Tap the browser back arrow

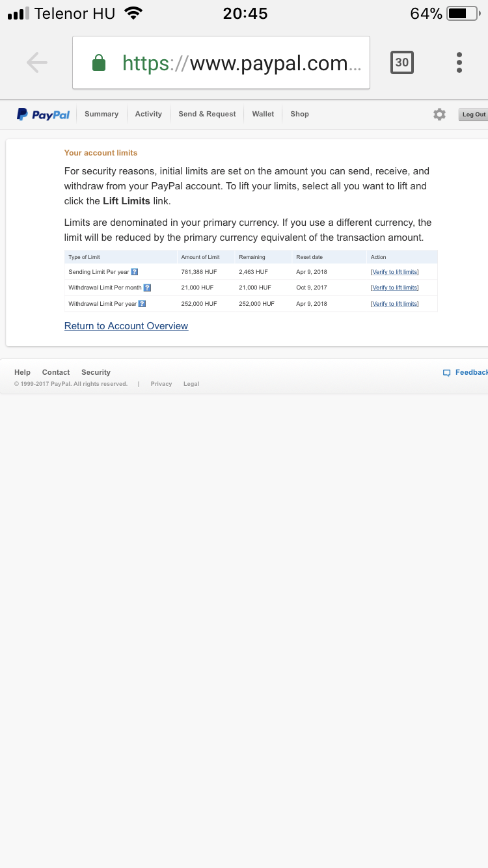[37, 62]
